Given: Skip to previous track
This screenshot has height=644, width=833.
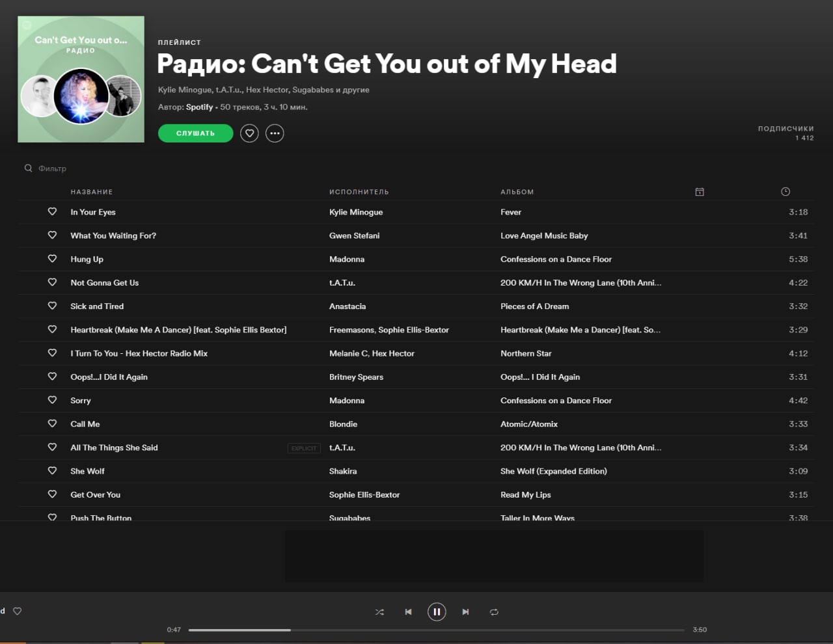Looking at the screenshot, I should point(408,612).
